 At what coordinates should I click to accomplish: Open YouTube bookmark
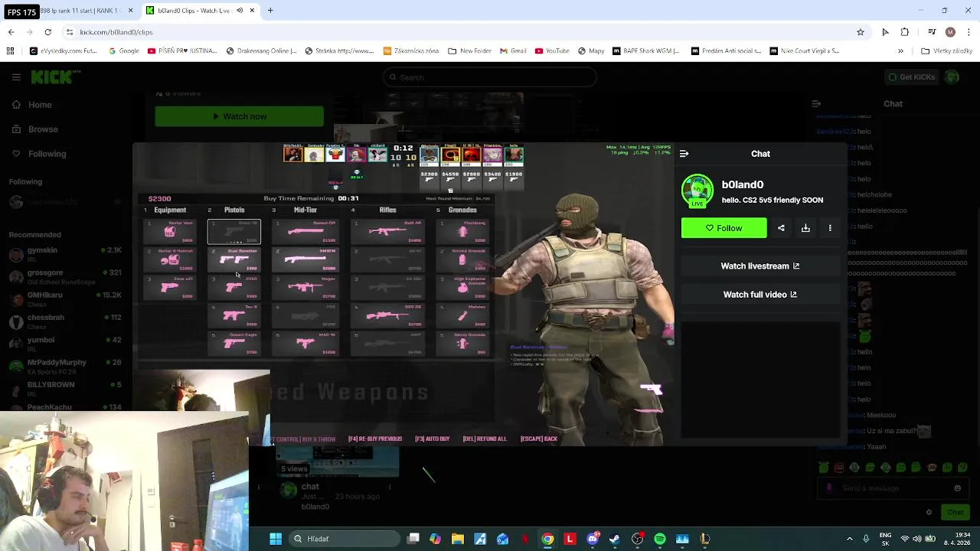tap(552, 51)
